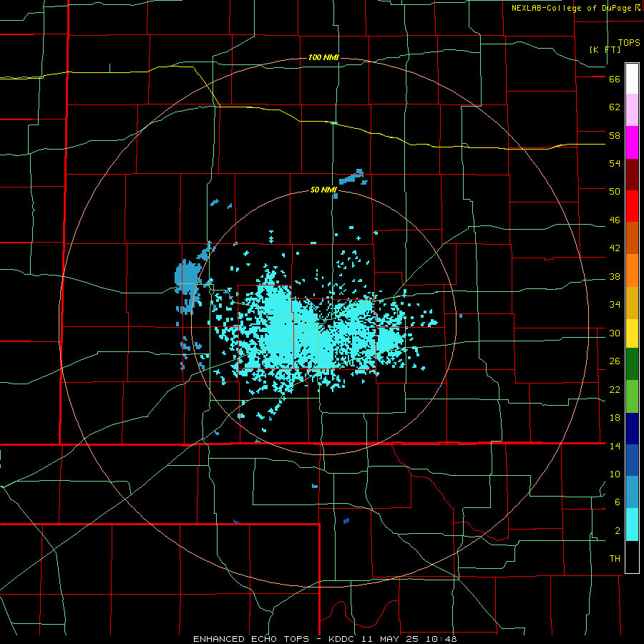Click the 30 legend value
Screen dimensions: 644x644
[x=615, y=333]
